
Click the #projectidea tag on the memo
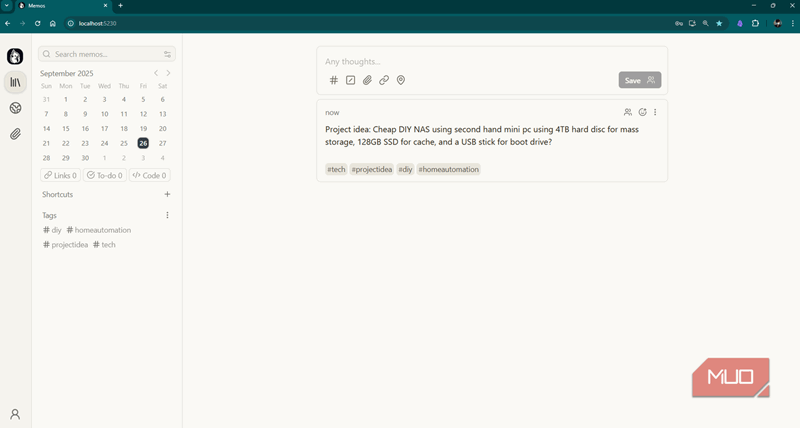click(370, 169)
